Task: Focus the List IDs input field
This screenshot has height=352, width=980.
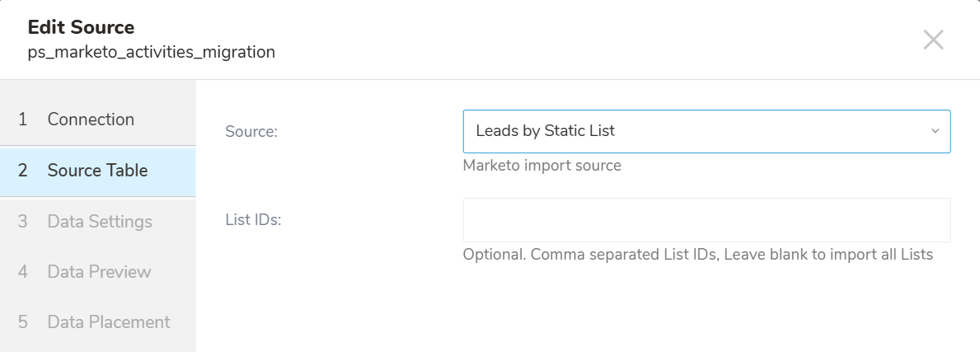Action: [706, 220]
